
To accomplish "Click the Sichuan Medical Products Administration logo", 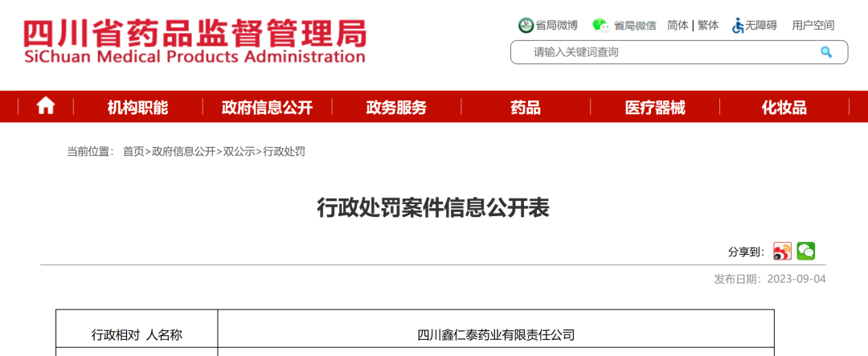I will pyautogui.click(x=194, y=41).
